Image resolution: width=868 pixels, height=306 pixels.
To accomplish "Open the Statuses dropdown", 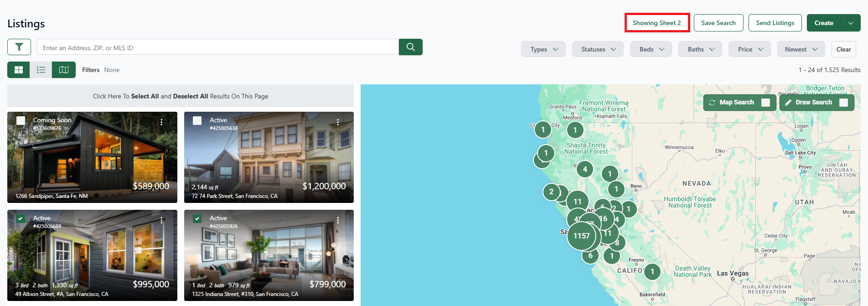I will [598, 49].
